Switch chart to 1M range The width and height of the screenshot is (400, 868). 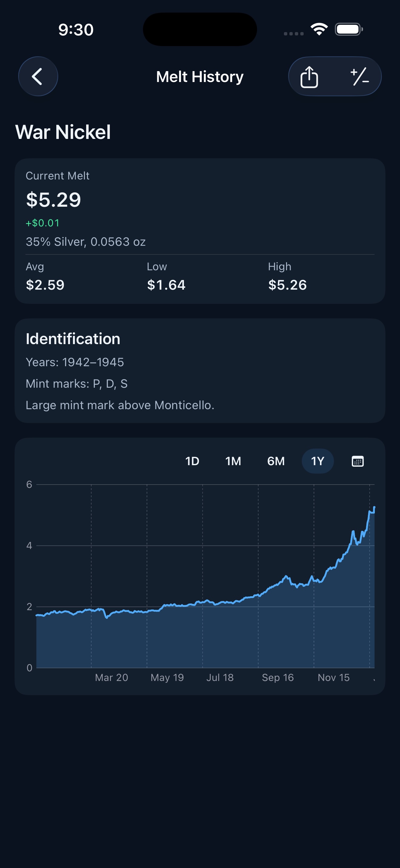(x=233, y=461)
